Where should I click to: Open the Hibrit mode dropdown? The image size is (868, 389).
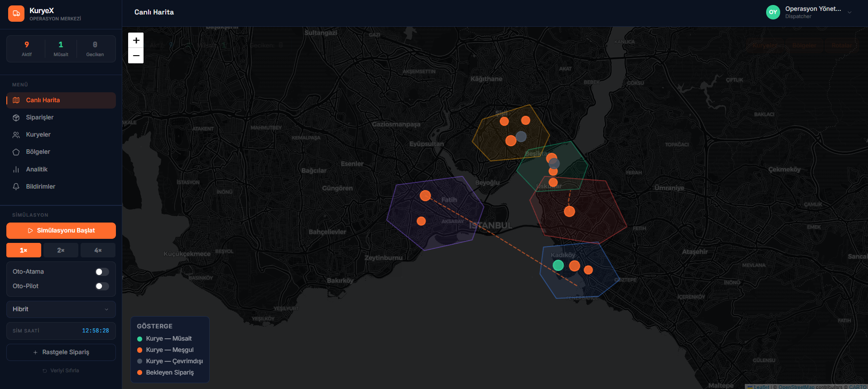pyautogui.click(x=61, y=309)
